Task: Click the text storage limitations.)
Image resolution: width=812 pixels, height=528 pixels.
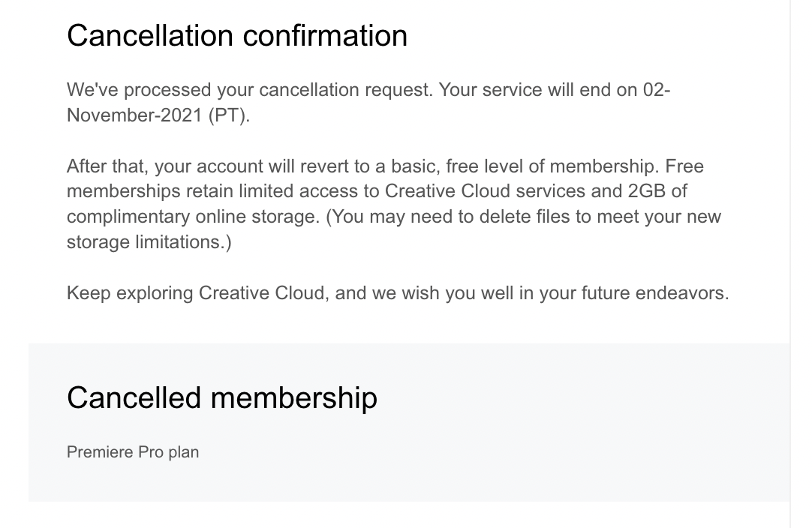Action: 149,241
